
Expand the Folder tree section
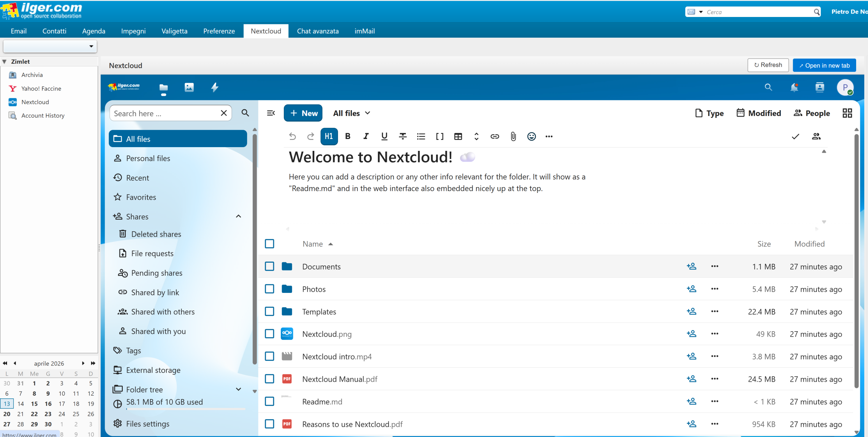tap(238, 389)
